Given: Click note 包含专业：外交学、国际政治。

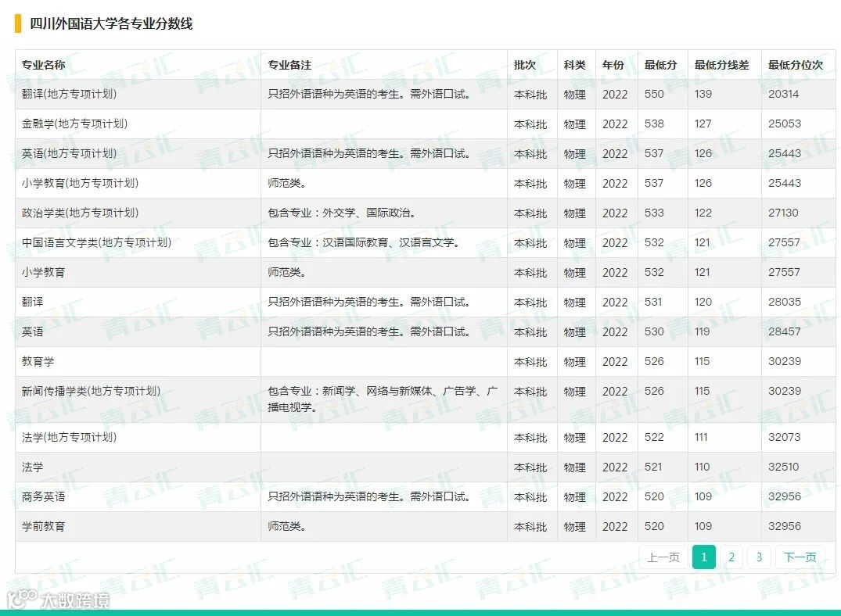Looking at the screenshot, I should coord(343,213).
